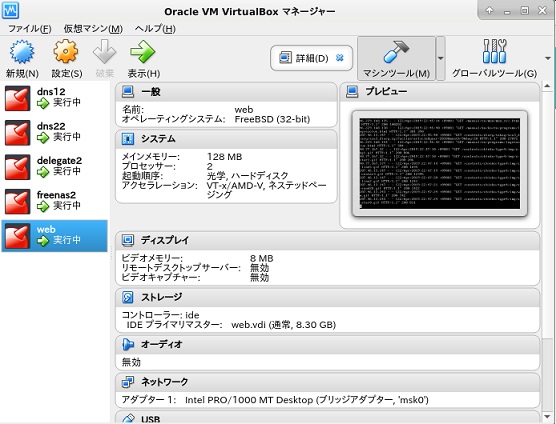The width and height of the screenshot is (556, 424).
Task: Click '8 MB' video memory value
Action: click(x=262, y=258)
